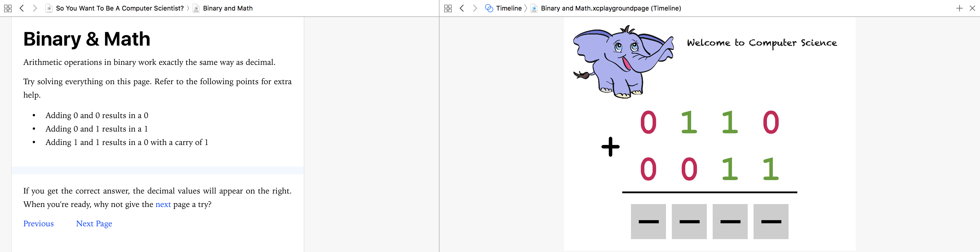This screenshot has height=252, width=980.
Task: Toggle the last answer bit box
Action: pyautogui.click(x=771, y=222)
